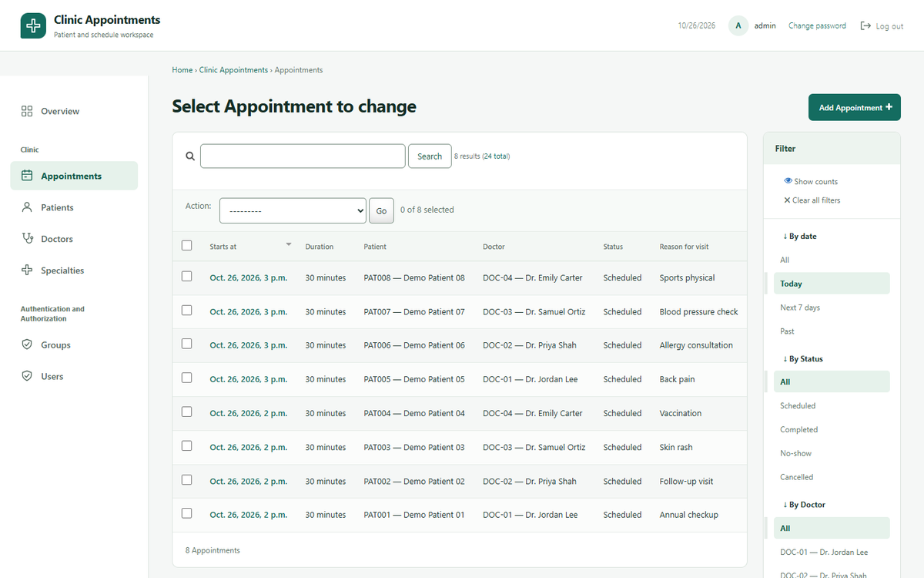The image size is (924, 578).
Task: Filter by status: No-show
Action: tap(832, 453)
